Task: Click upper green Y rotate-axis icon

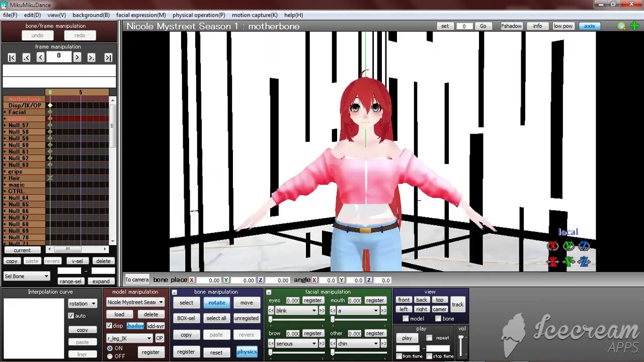Action: [x=569, y=246]
